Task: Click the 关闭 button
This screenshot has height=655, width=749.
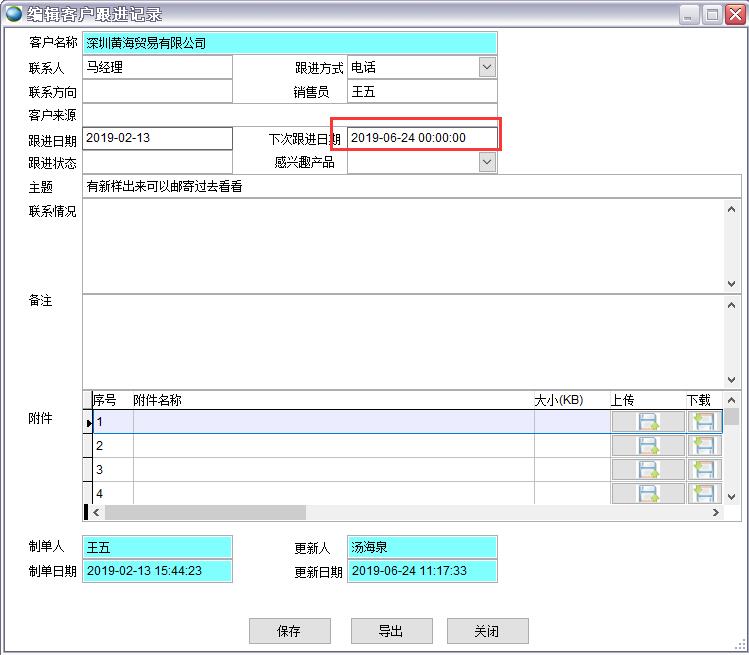Action: tap(487, 631)
